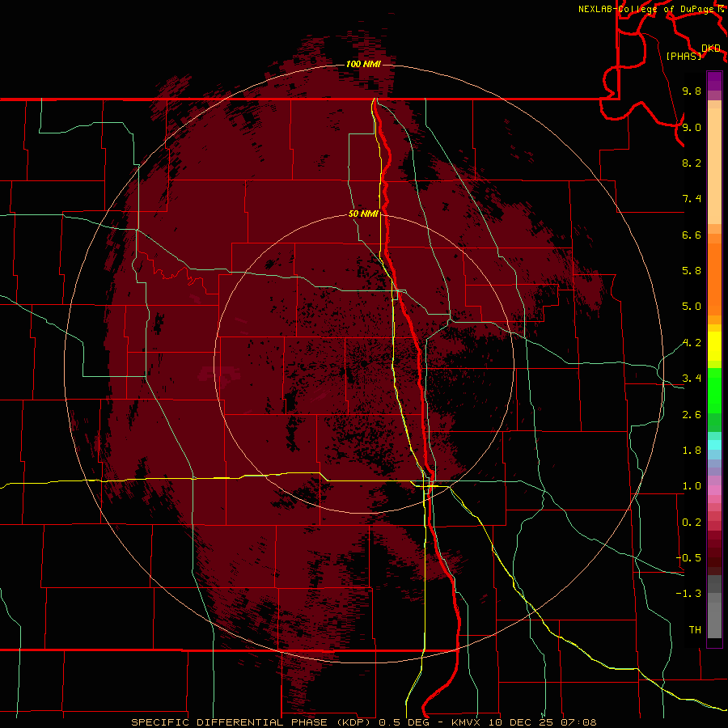Click the 8.2 scale value

pos(692,163)
